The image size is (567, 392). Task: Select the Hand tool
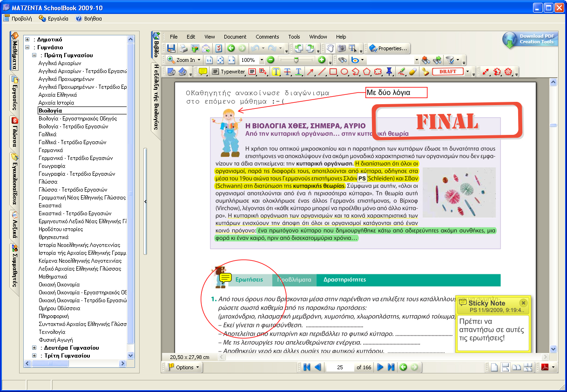coord(330,48)
